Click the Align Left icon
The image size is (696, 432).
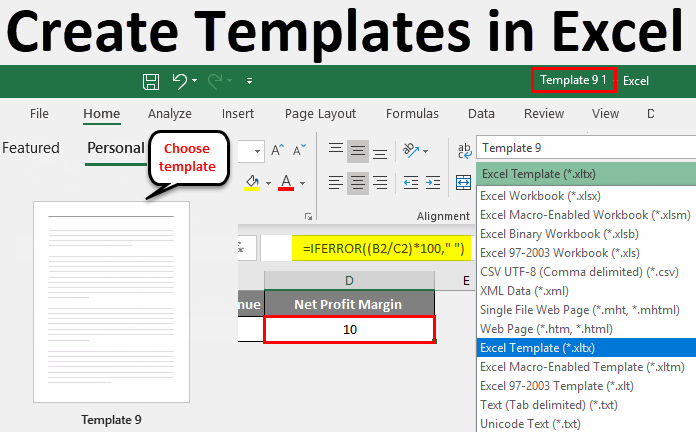coord(336,182)
